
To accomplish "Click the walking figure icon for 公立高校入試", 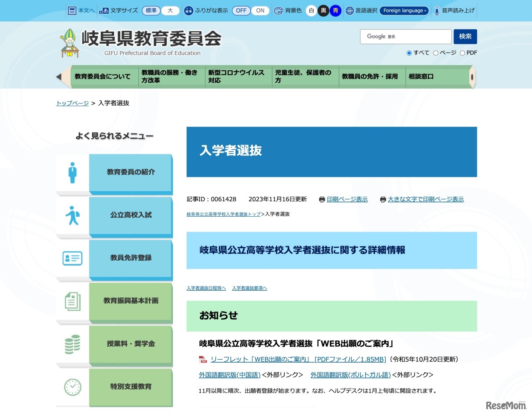I will click(x=73, y=215).
